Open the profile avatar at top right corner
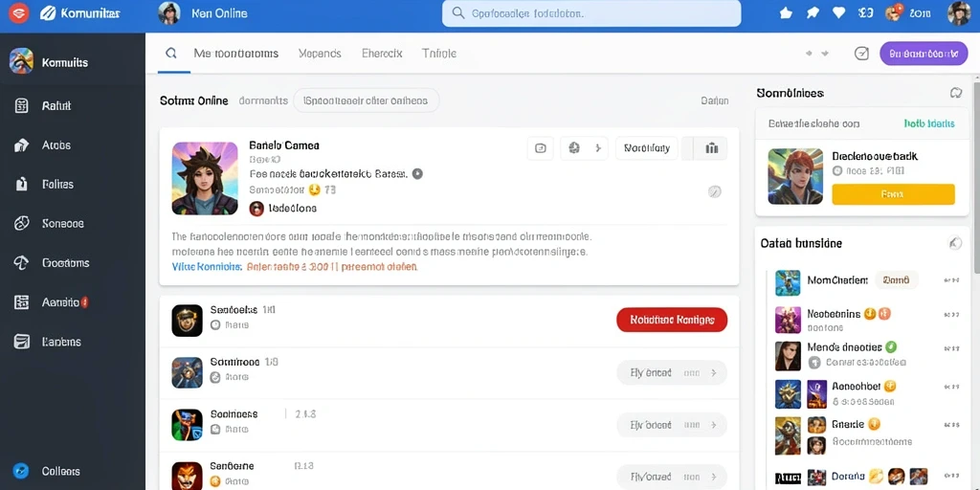This screenshot has width=980, height=490. coord(959,13)
